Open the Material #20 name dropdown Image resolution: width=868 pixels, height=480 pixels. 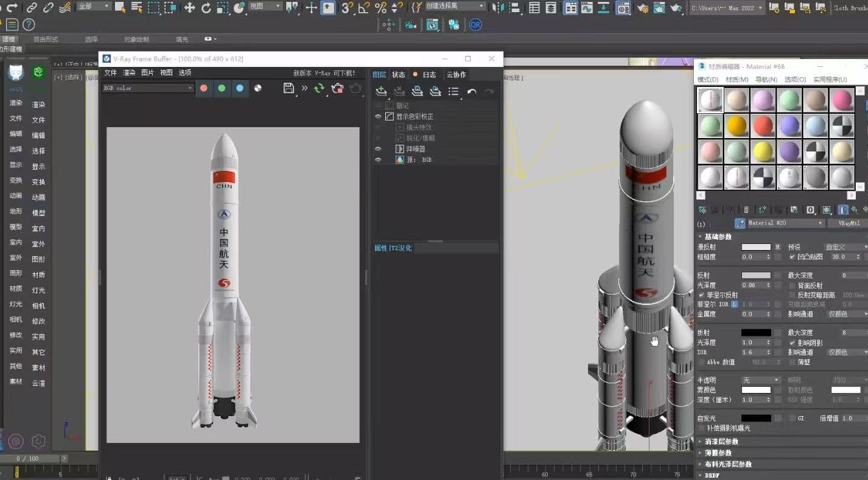pos(785,223)
